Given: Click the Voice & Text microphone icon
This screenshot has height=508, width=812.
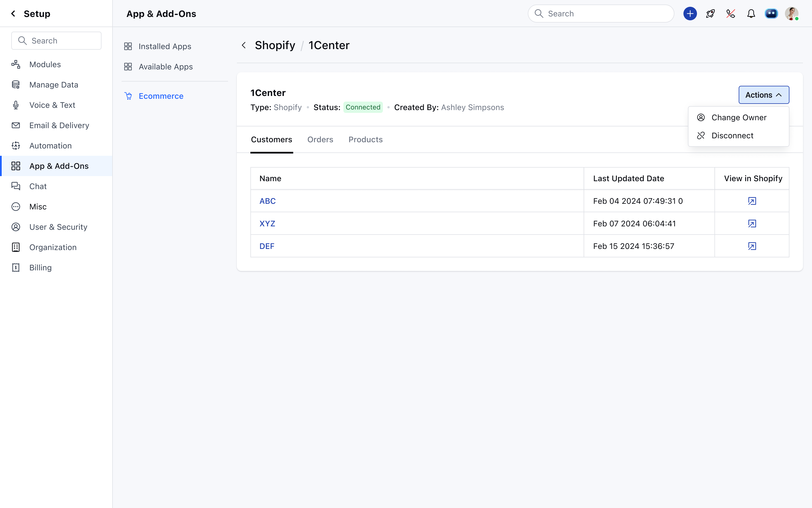Looking at the screenshot, I should tap(16, 105).
